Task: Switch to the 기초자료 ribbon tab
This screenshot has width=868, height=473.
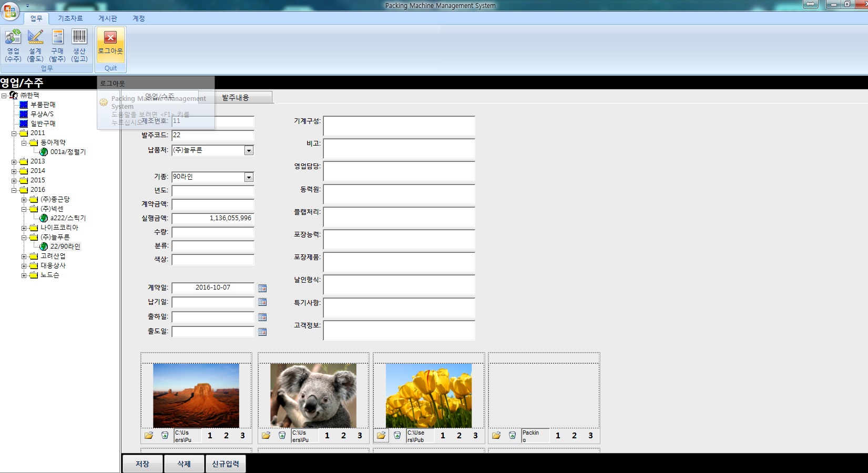Action: click(70, 18)
